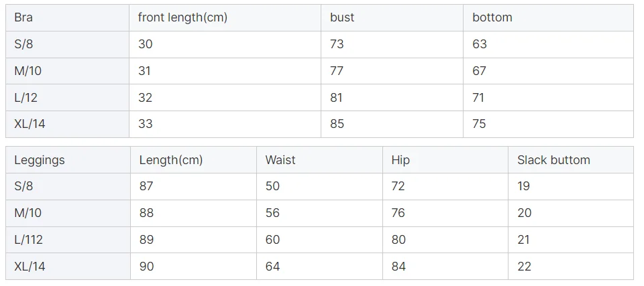Click the hip value 80
Viewport: 644px width, 286px height.
point(398,240)
